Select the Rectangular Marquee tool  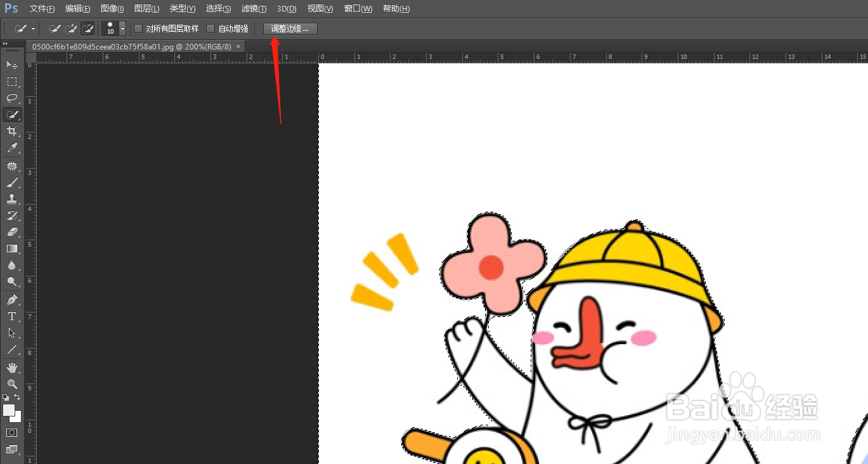point(12,82)
